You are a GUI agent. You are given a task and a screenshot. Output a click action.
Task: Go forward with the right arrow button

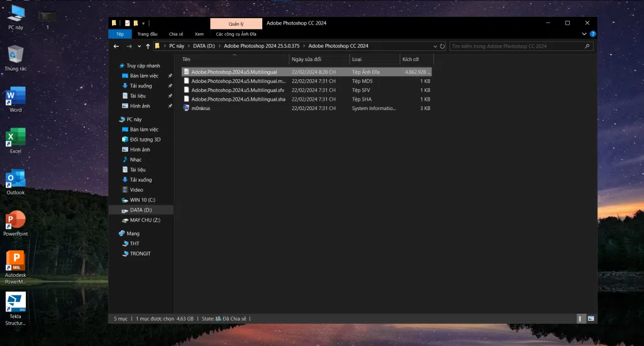pos(129,46)
